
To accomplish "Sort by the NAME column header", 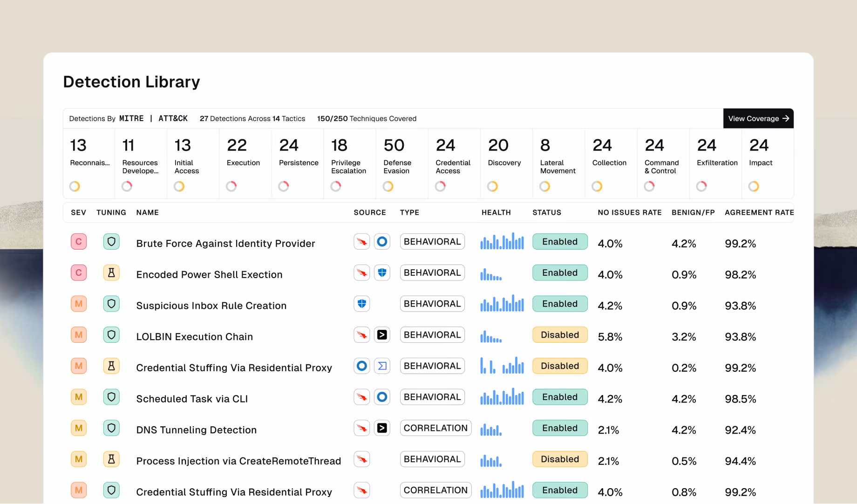I will point(148,212).
